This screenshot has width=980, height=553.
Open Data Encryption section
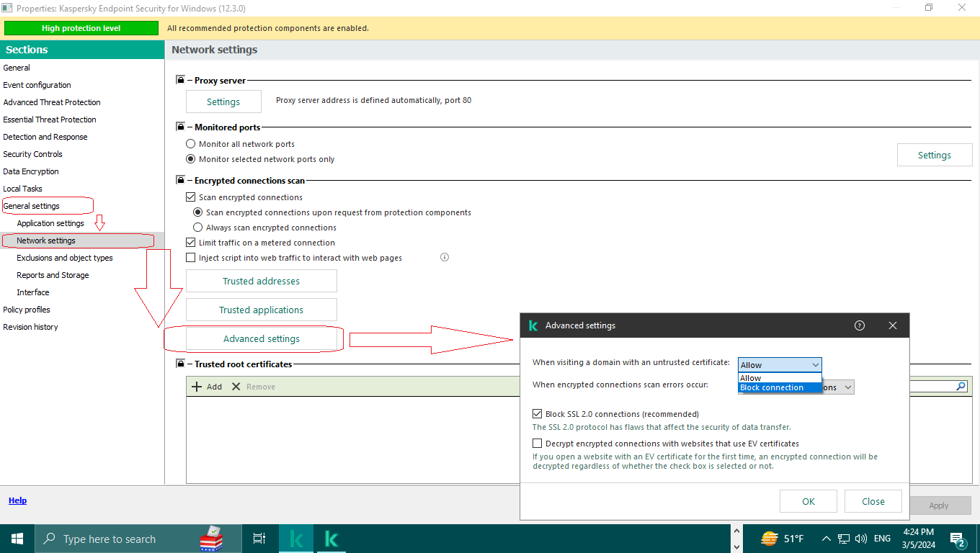31,171
